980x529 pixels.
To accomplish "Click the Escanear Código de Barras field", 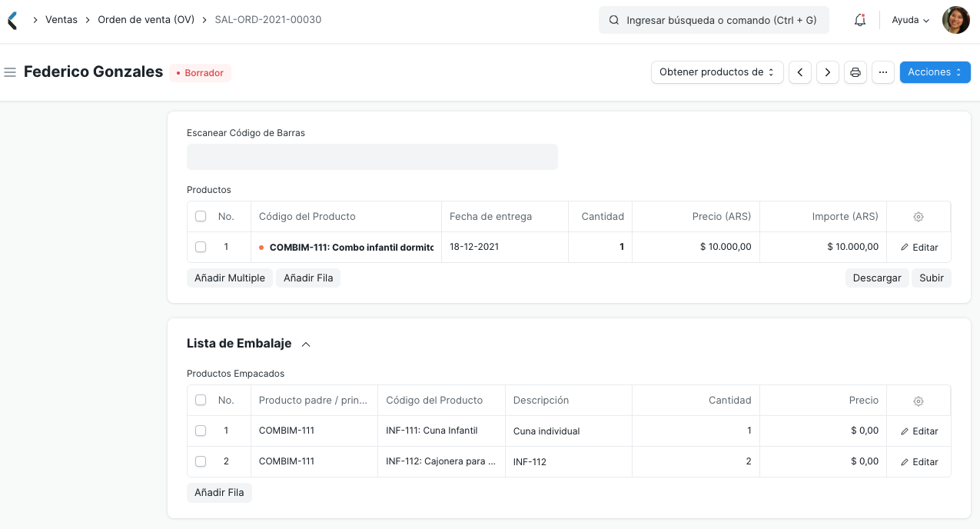I will (372, 157).
